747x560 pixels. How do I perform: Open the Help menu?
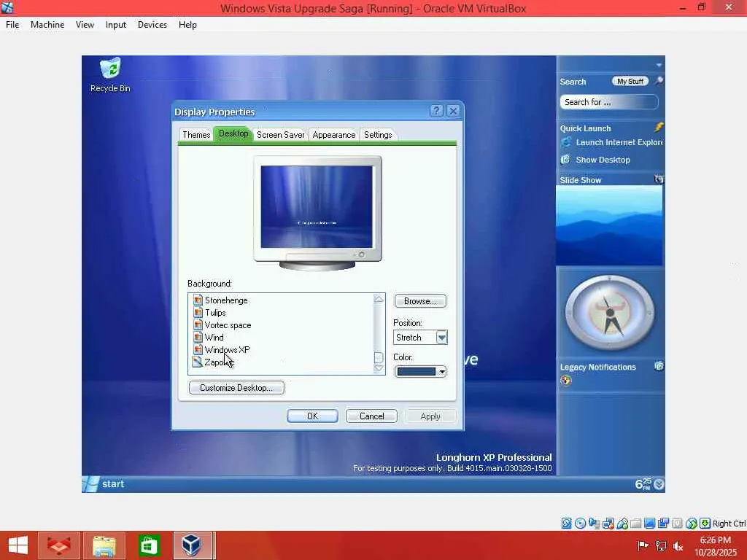187,25
